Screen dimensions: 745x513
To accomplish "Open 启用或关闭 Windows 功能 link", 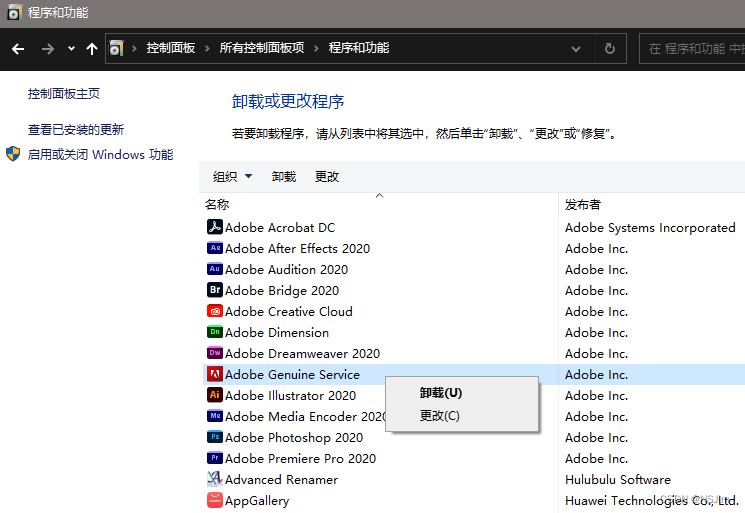I will 100,154.
